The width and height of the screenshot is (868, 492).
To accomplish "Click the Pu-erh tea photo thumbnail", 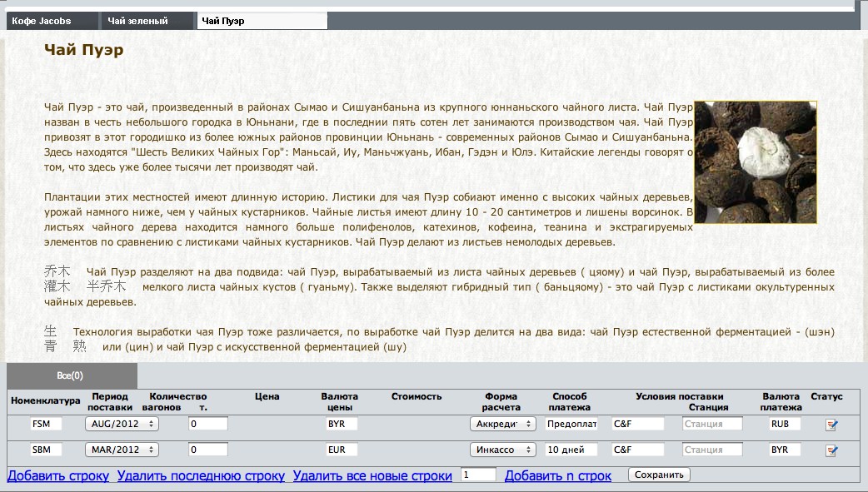I will click(x=756, y=162).
